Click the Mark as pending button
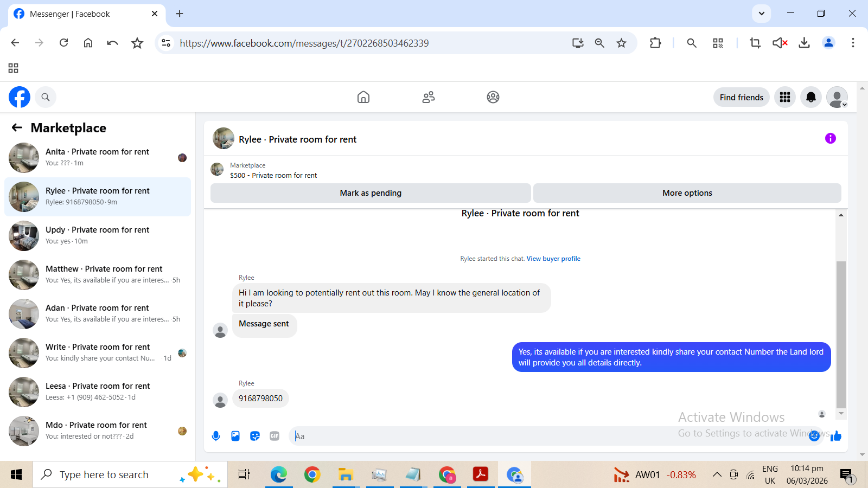This screenshot has width=868, height=488. tap(371, 193)
